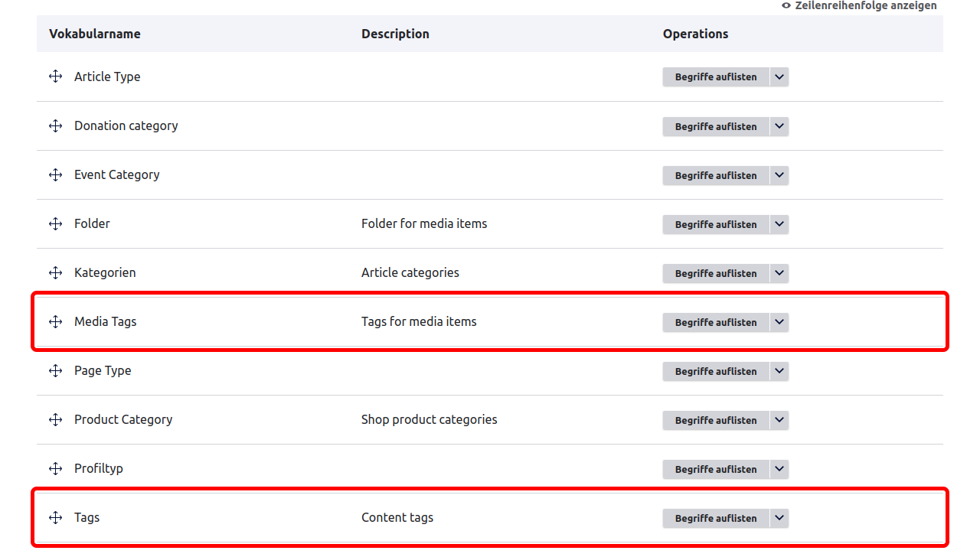Click 'Tags for media items' description

[419, 321]
